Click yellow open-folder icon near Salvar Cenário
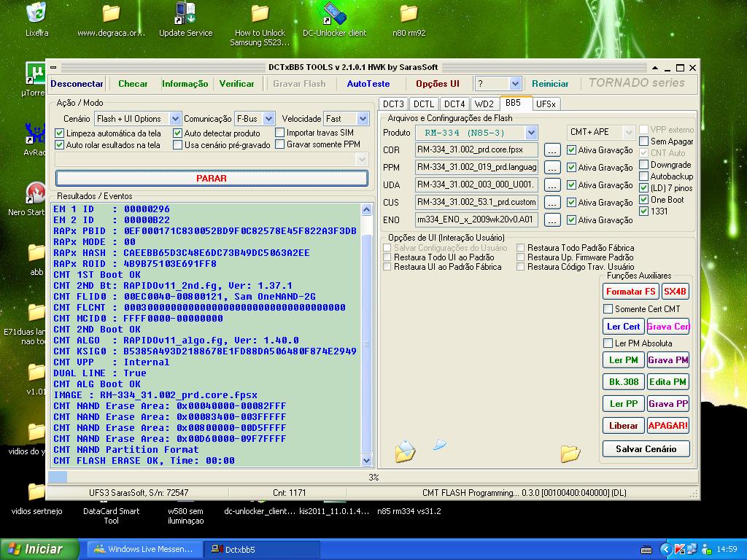This screenshot has width=747, height=560. click(570, 454)
